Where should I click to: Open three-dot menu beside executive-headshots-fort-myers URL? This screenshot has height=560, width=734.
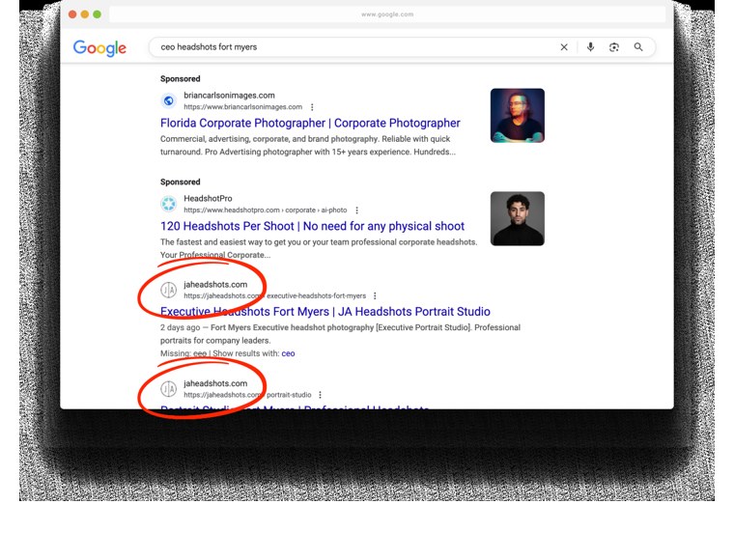click(375, 295)
